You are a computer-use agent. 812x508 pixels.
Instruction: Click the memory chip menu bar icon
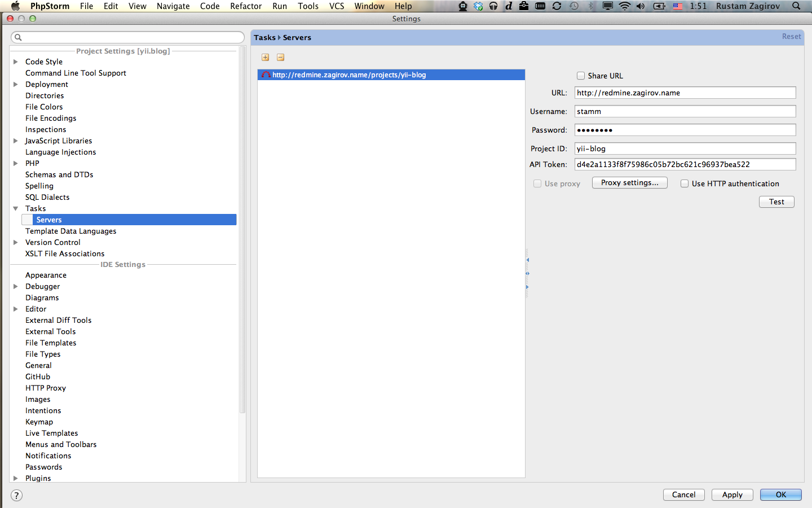[x=540, y=6]
